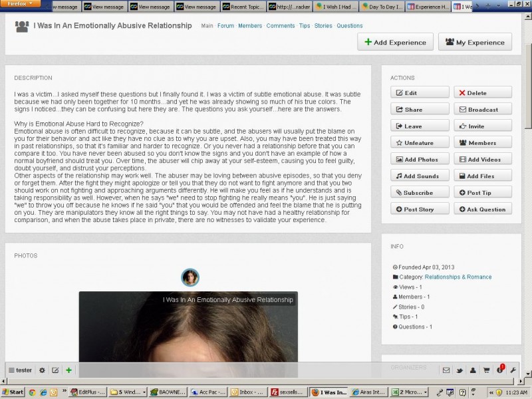Click the bird icon in bottom bar
532x399 pixels.
click(460, 370)
